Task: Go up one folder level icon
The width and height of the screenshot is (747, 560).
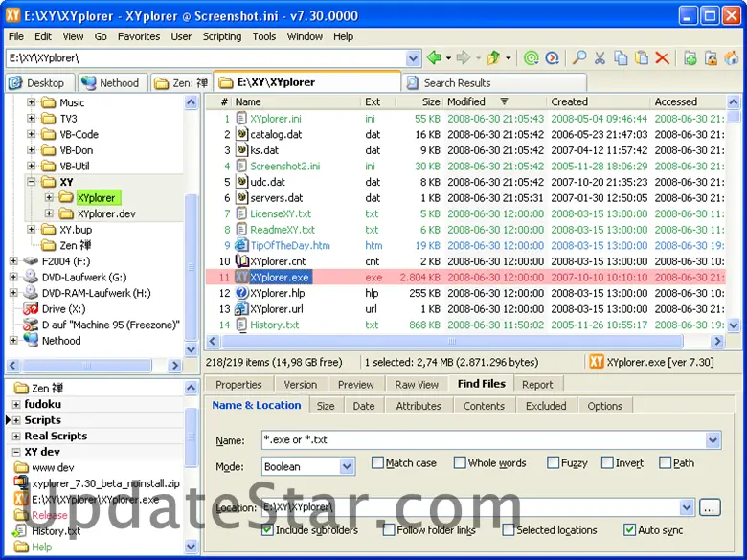Action: click(x=493, y=58)
